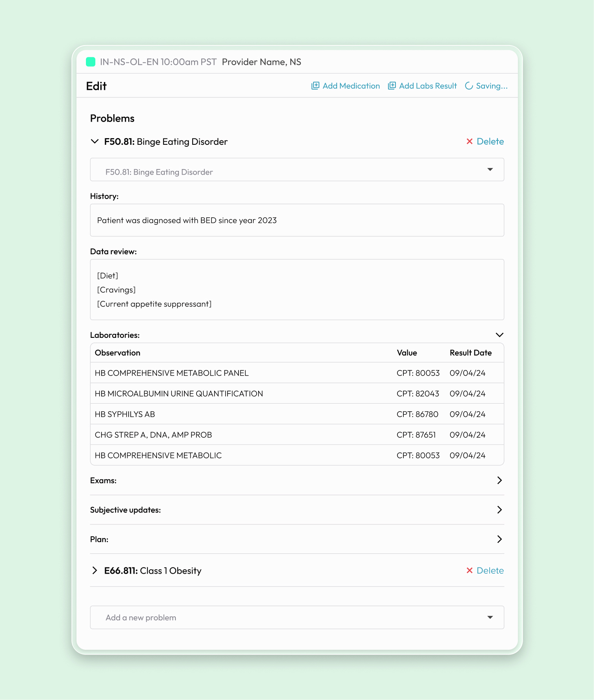Expand the E66.811 Class 1 Obesity problem
The image size is (594, 700).
click(x=95, y=571)
